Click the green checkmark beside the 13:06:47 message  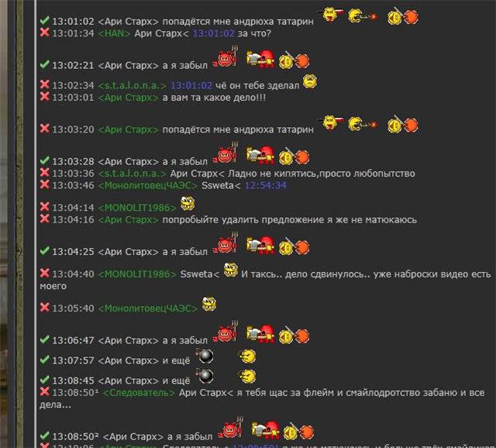tap(45, 339)
